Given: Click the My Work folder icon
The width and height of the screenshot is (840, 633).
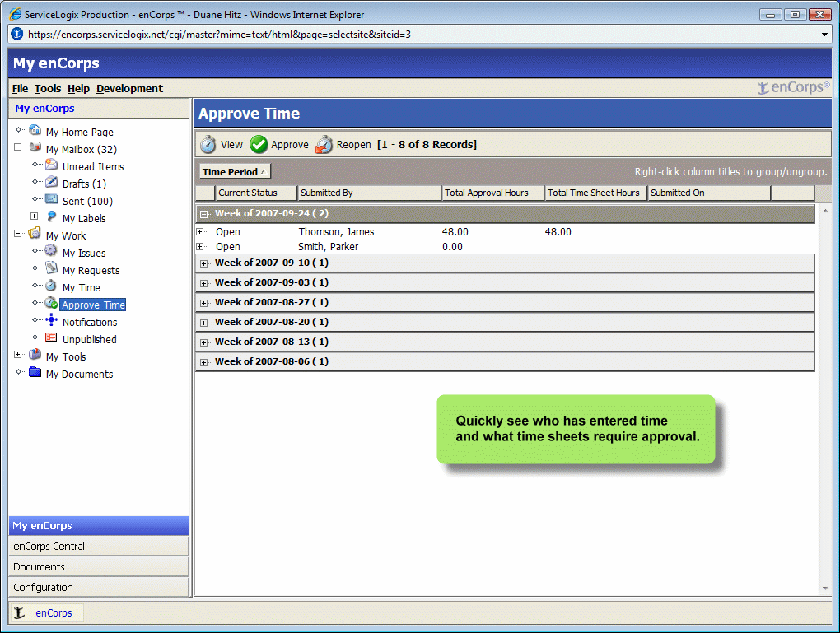Looking at the screenshot, I should tap(35, 234).
